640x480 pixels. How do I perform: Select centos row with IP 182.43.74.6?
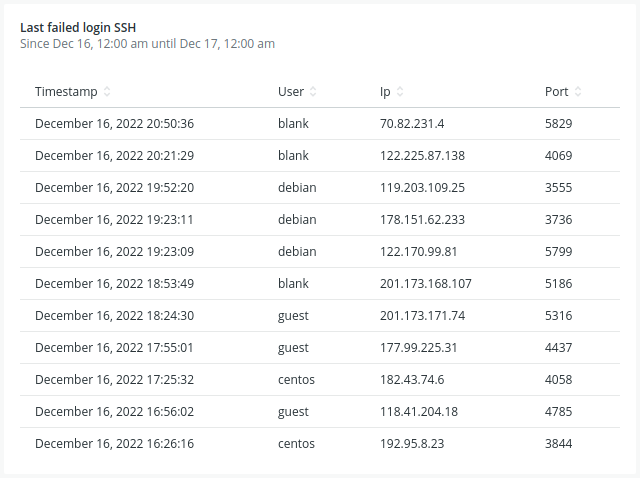coord(320,380)
